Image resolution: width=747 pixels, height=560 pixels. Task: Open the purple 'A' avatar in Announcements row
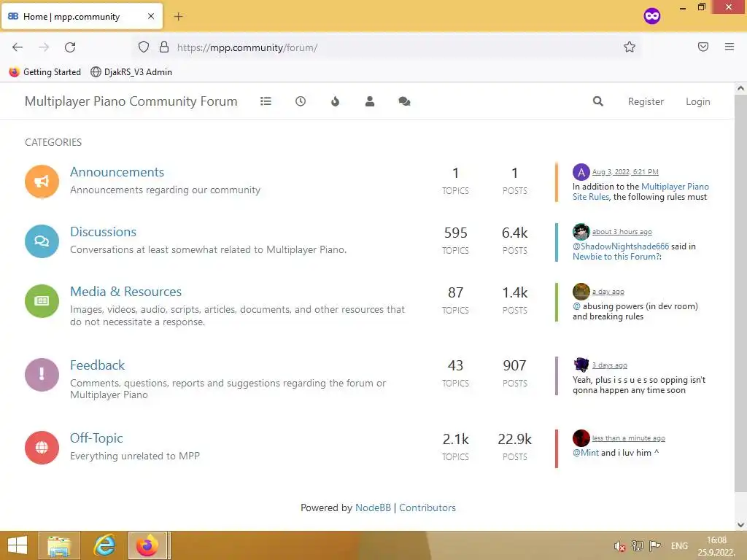tap(581, 172)
